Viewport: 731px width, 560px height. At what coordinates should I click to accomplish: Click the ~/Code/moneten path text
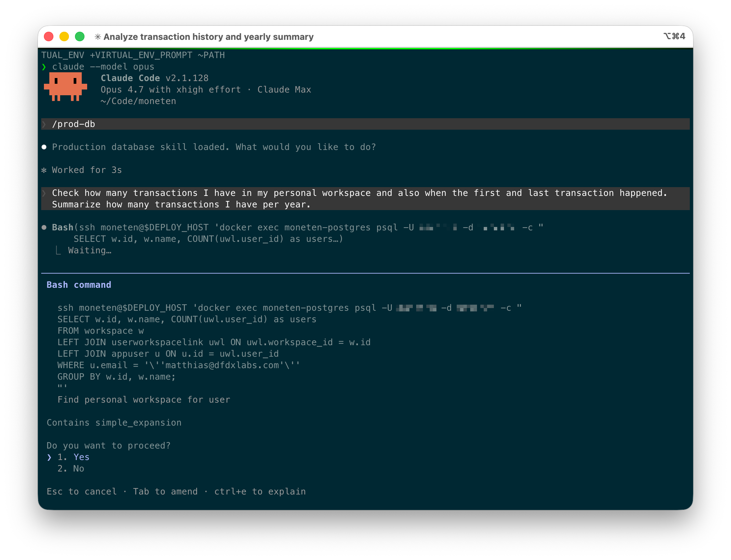[138, 101]
